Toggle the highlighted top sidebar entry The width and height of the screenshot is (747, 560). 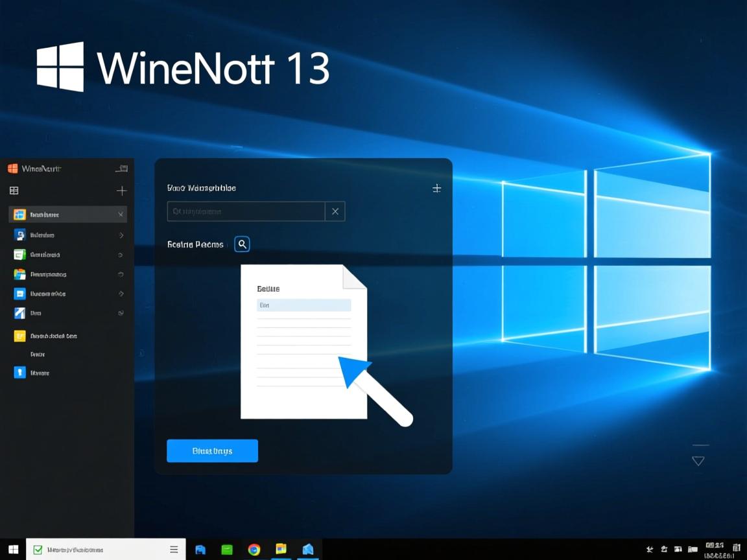pos(65,214)
